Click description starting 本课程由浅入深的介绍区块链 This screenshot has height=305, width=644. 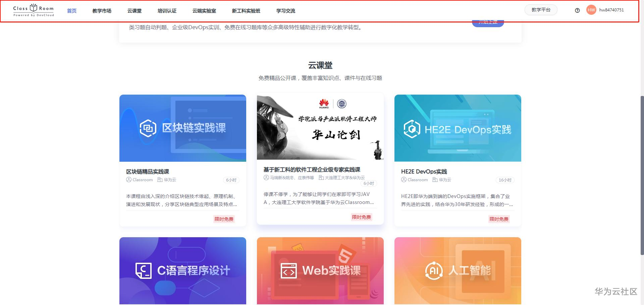pos(181,200)
